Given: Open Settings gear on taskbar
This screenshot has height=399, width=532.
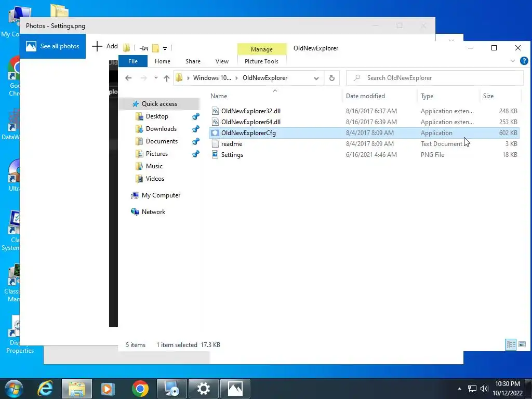Looking at the screenshot, I should [203, 389].
